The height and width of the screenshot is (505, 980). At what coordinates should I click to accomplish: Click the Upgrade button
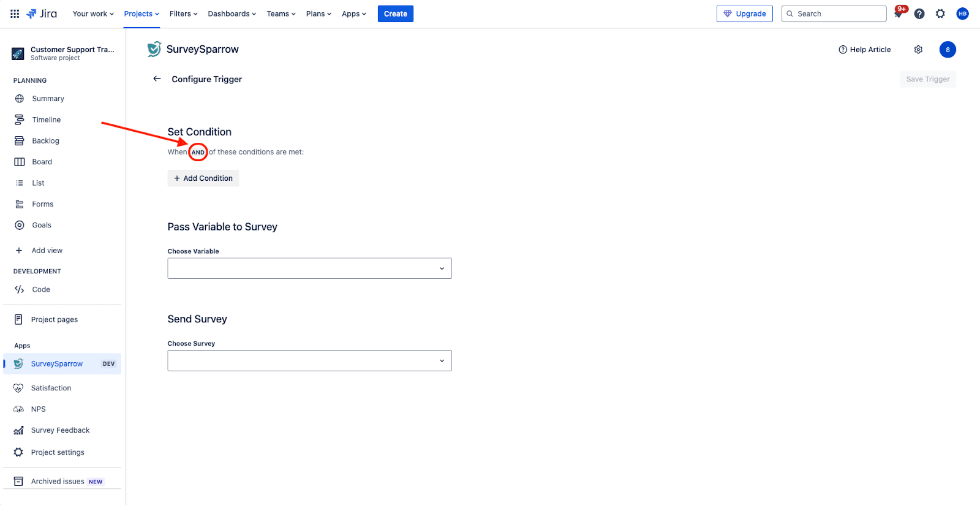(744, 13)
